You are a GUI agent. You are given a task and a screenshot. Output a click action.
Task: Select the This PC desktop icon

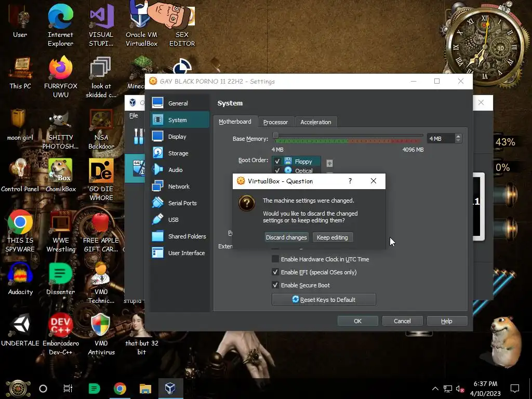(x=20, y=73)
